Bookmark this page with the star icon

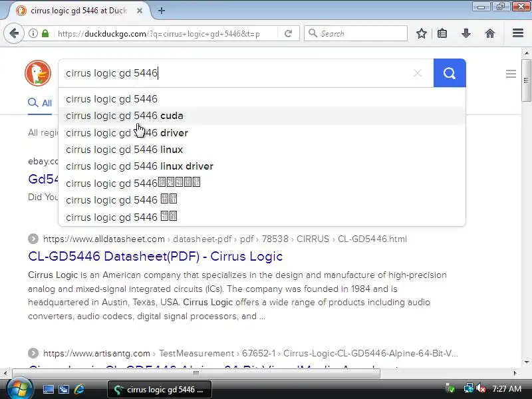pyautogui.click(x=422, y=33)
